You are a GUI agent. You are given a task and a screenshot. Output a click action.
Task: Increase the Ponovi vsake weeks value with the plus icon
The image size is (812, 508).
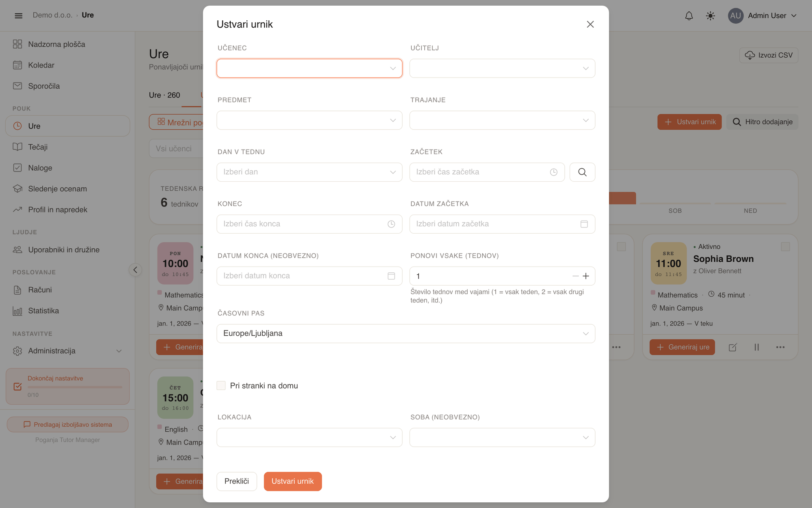pyautogui.click(x=586, y=276)
